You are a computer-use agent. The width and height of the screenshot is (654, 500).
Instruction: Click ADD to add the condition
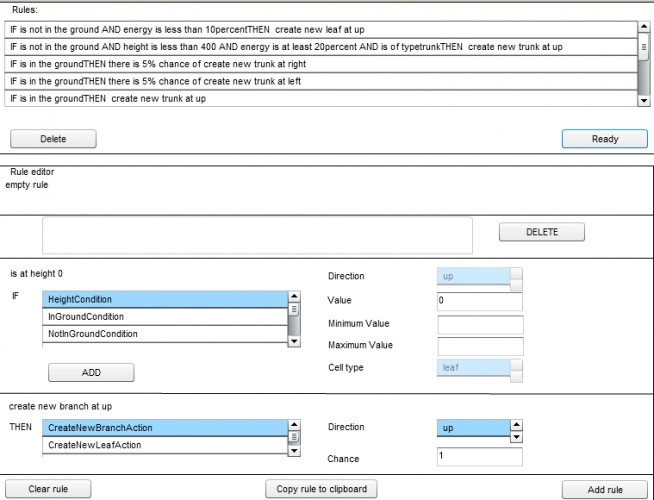pyautogui.click(x=91, y=372)
